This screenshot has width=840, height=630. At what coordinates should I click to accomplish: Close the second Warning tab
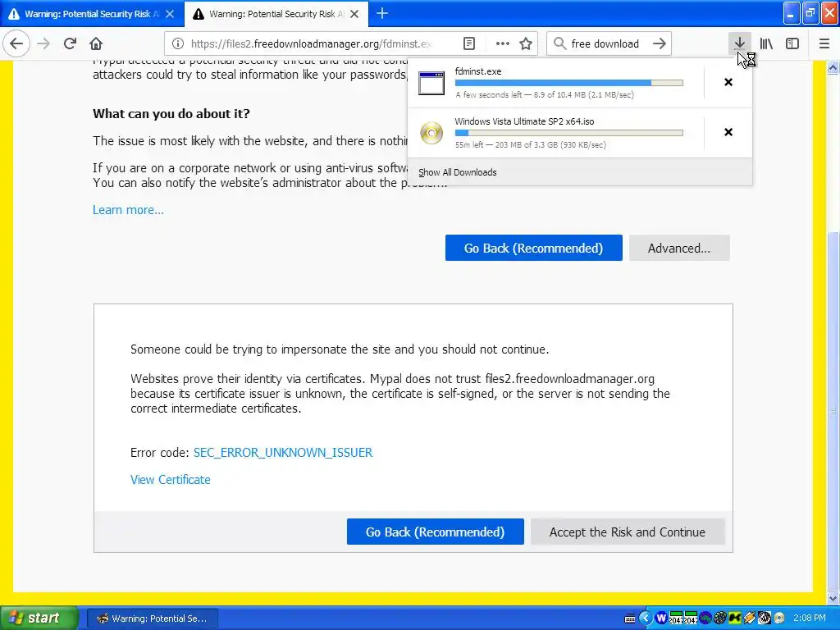click(354, 14)
